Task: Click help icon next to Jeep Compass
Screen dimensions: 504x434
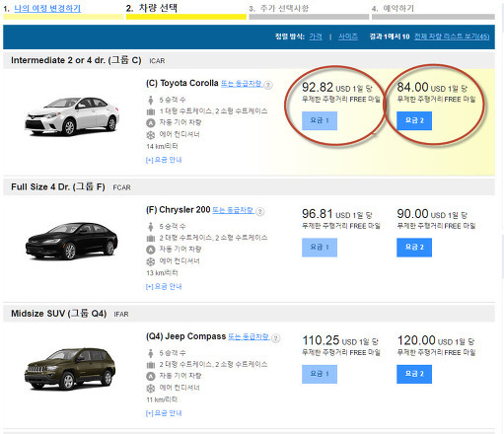Action: [276, 338]
